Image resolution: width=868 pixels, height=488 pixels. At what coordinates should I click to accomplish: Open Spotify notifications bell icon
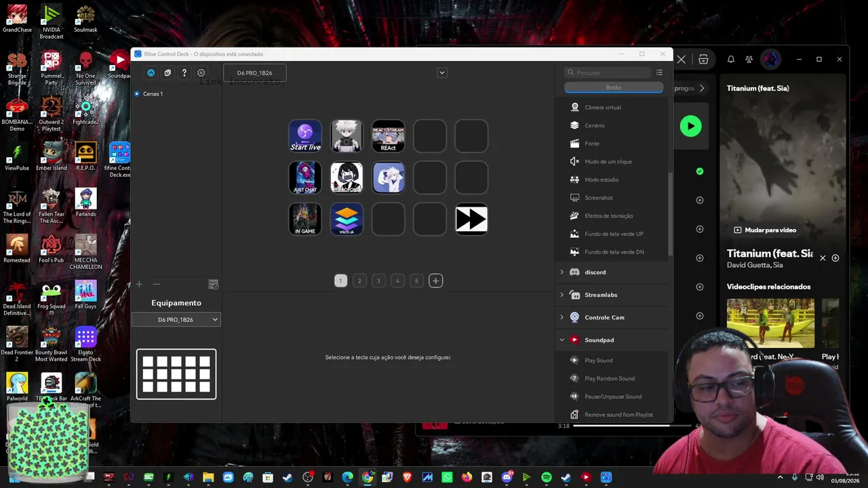[730, 59]
